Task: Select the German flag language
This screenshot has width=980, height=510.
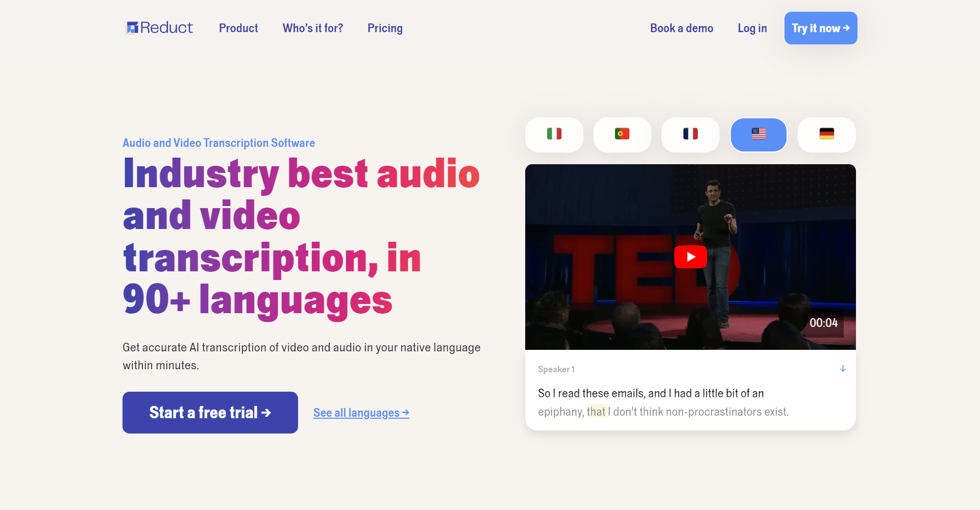Action: tap(827, 134)
